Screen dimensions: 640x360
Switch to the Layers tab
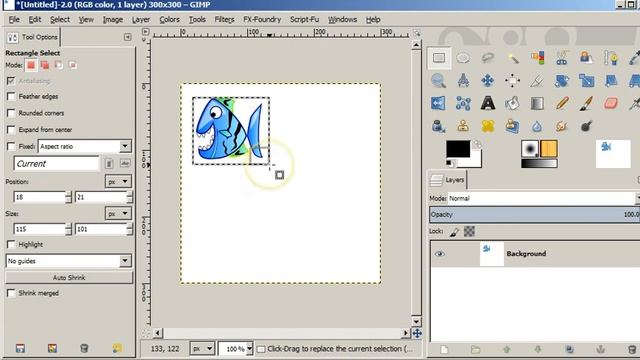pos(448,180)
